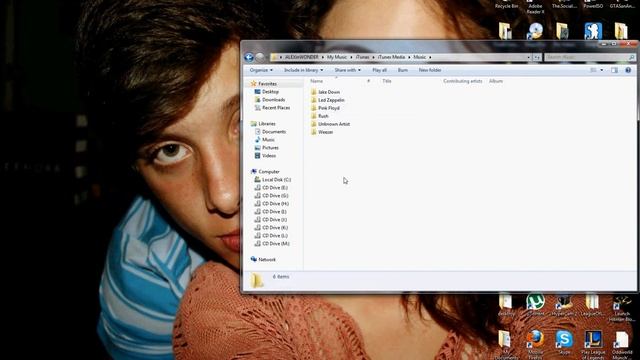Image resolution: width=640 pixels, height=360 pixels.
Task: Sort by the Album column header
Action: [x=496, y=81]
